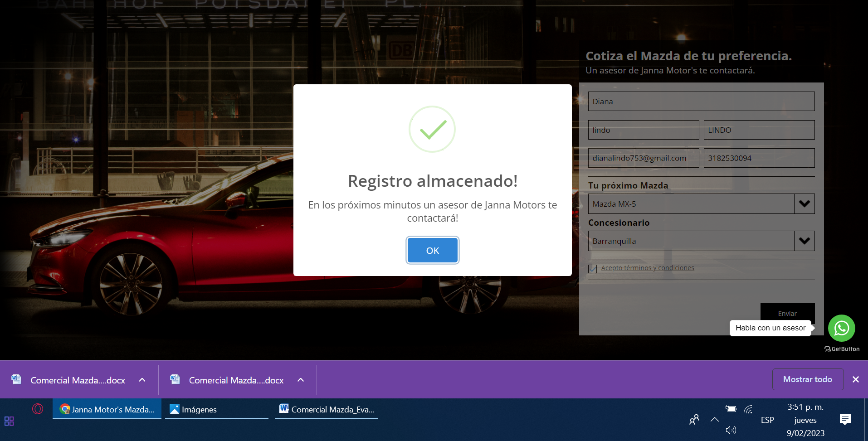Open WhatsApp chat with an advisor

tap(841, 328)
